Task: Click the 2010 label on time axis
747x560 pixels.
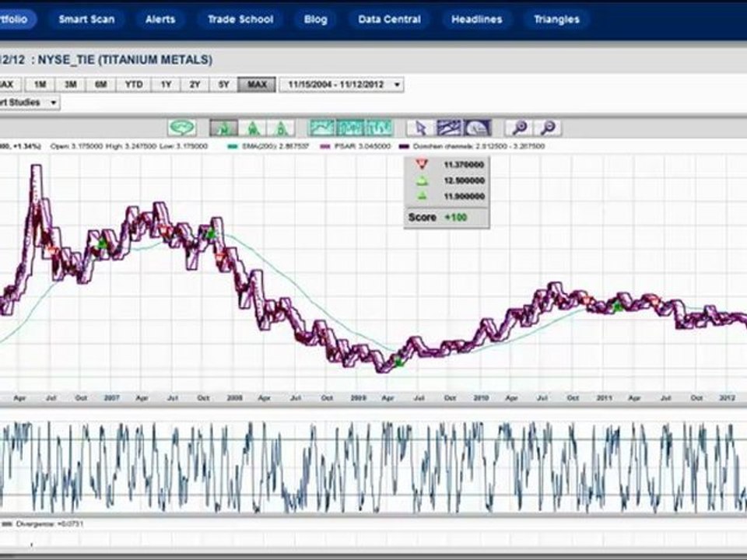Action: click(481, 397)
